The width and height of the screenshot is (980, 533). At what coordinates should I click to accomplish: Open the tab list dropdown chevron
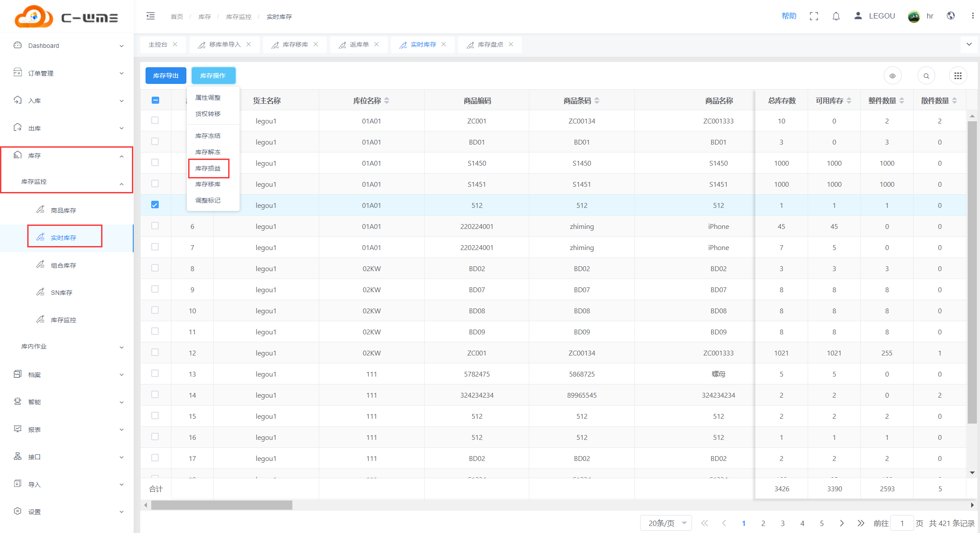click(969, 44)
